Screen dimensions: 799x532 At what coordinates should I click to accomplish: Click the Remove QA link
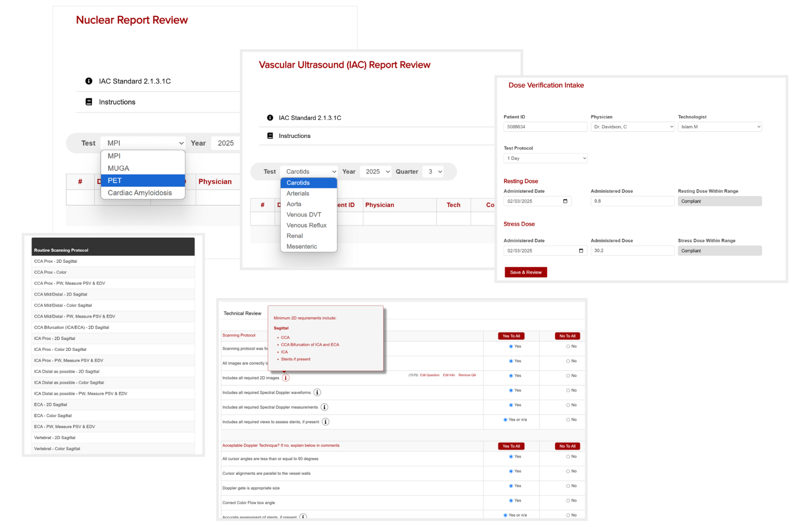tap(467, 375)
